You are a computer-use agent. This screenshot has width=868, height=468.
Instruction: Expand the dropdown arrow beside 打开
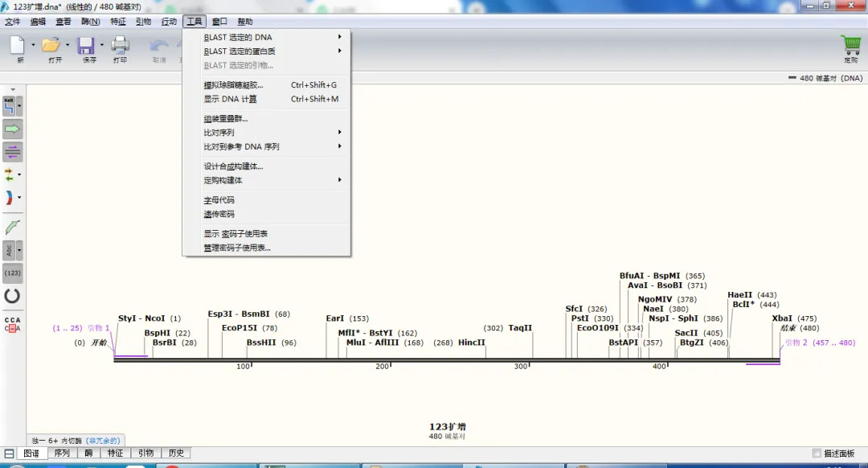coord(68,45)
